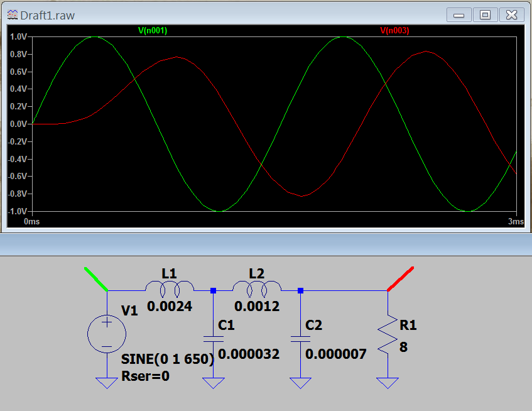Click the V(n001) green trace label

153,31
